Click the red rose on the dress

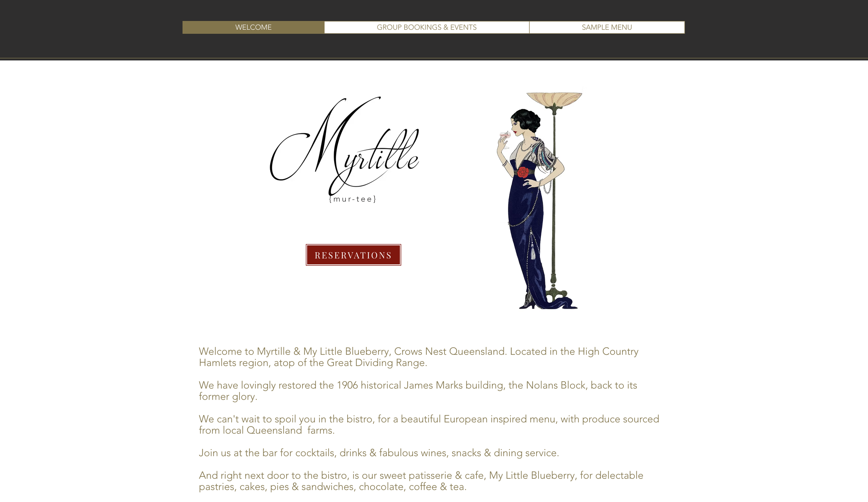tap(523, 172)
